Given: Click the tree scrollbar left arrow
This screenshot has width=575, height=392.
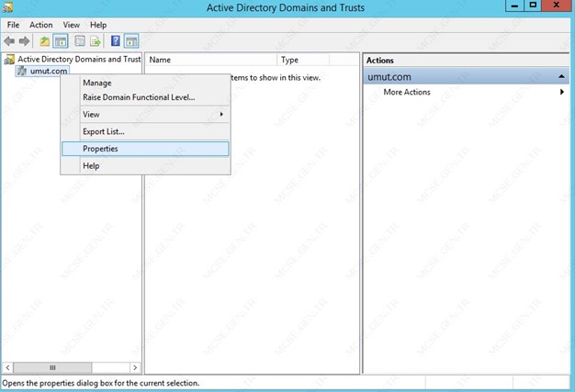Looking at the screenshot, I should tap(7, 367).
